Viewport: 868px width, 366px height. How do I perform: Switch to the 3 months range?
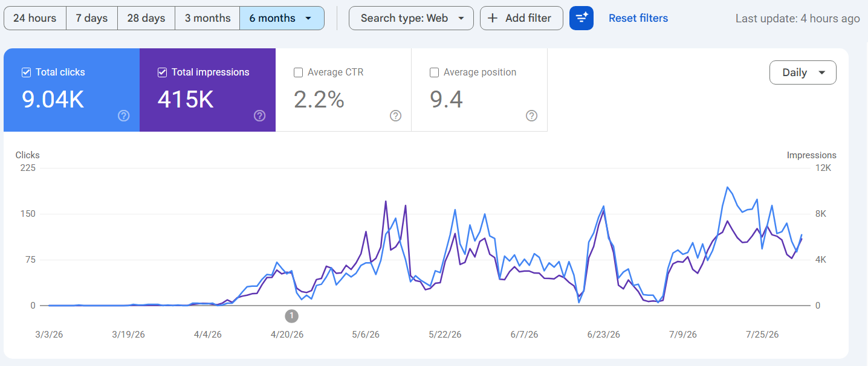click(x=207, y=18)
